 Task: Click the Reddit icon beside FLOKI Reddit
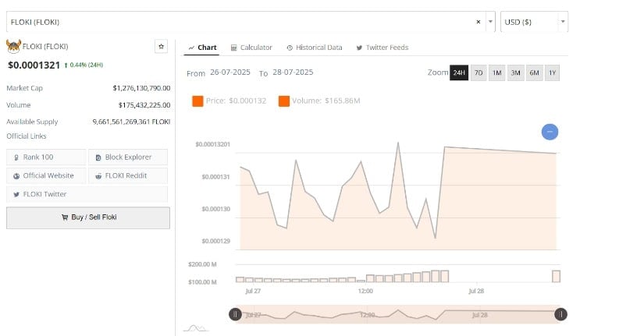click(98, 176)
